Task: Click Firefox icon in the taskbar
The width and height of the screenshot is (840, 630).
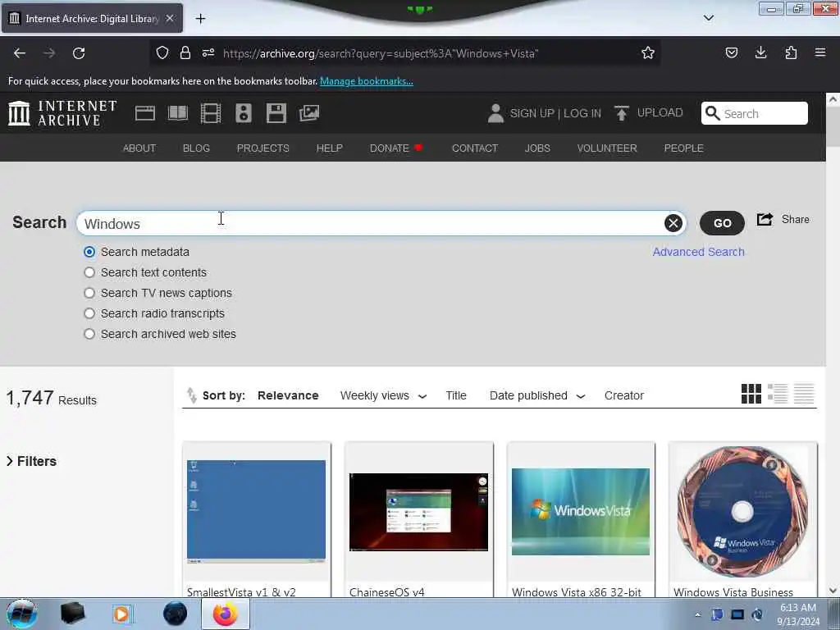Action: pyautogui.click(x=226, y=614)
